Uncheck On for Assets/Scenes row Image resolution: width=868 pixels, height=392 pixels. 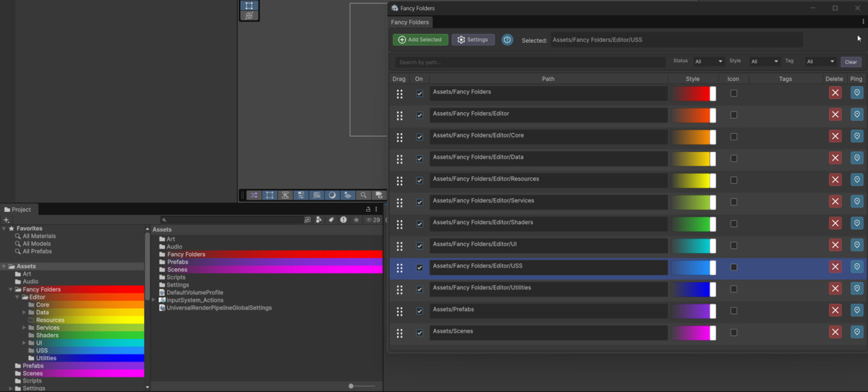[x=420, y=333]
